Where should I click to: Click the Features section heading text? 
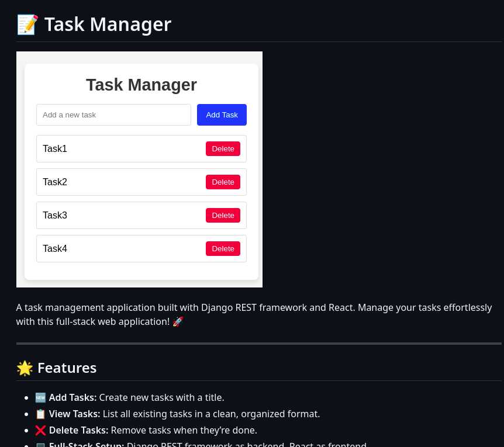point(67,368)
